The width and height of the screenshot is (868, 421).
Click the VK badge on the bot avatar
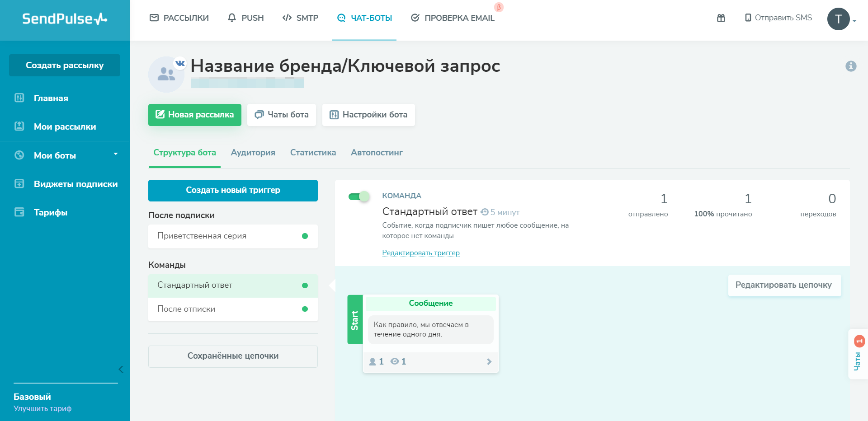pos(181,63)
